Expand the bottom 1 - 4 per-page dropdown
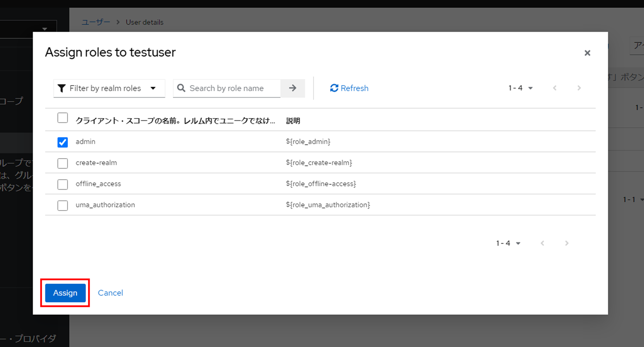The image size is (644, 347). [x=508, y=243]
